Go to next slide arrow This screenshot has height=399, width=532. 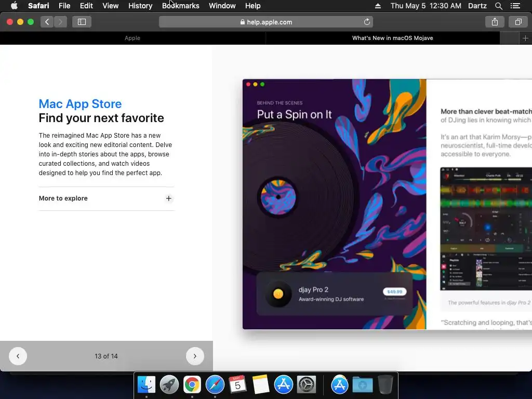click(x=195, y=356)
